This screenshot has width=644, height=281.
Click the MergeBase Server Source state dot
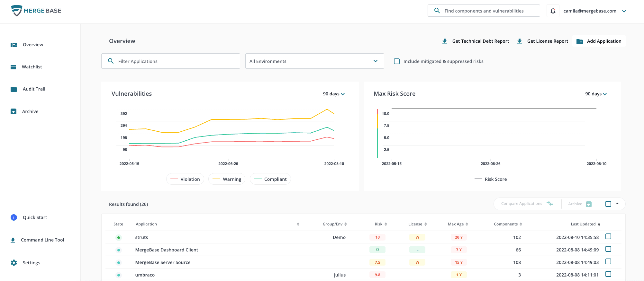coord(119,263)
